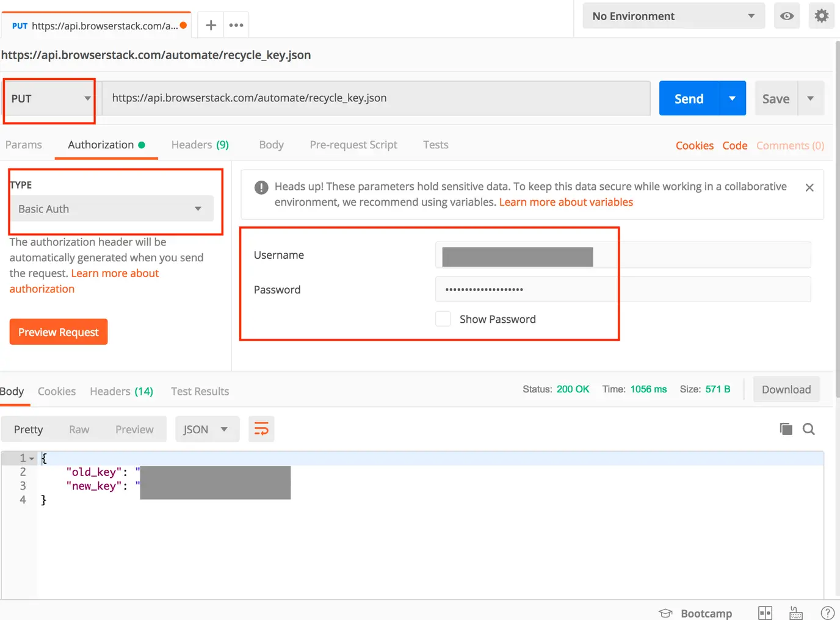Expand the Basic Auth type dropdown
This screenshot has height=620, width=840.
coord(111,209)
